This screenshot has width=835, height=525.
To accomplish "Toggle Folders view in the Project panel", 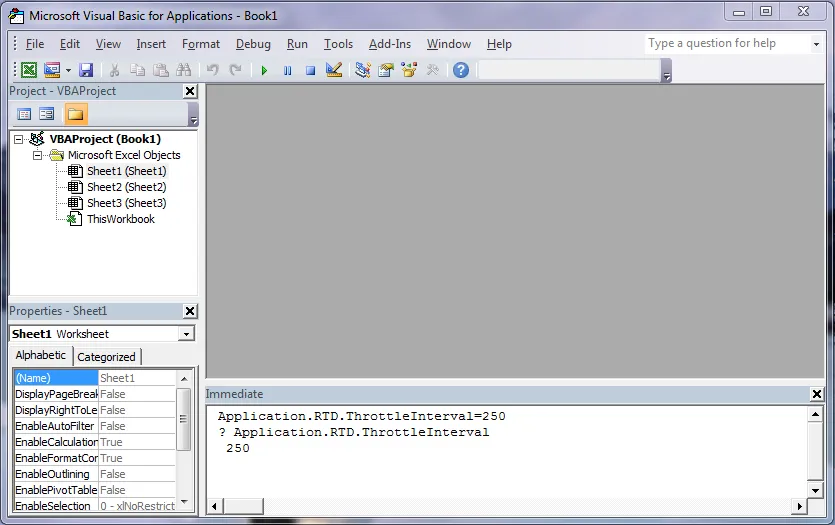I will (x=75, y=114).
